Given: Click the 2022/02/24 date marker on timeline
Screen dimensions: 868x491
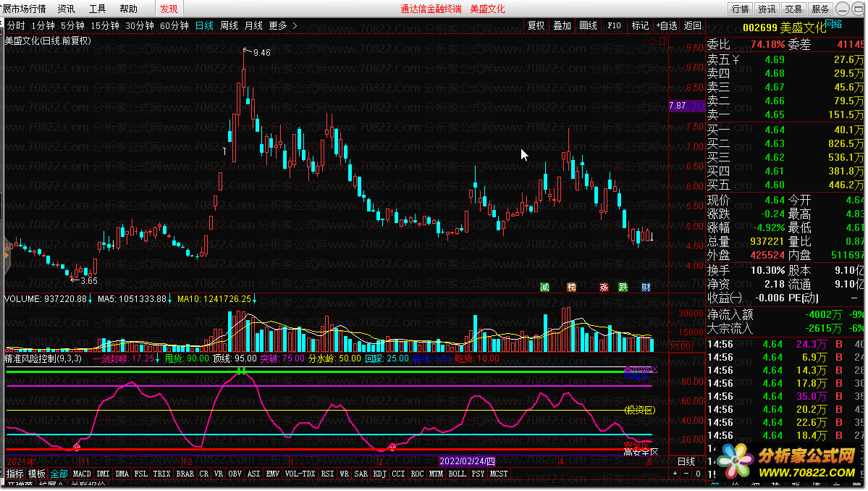Looking at the screenshot, I should tap(467, 461).
